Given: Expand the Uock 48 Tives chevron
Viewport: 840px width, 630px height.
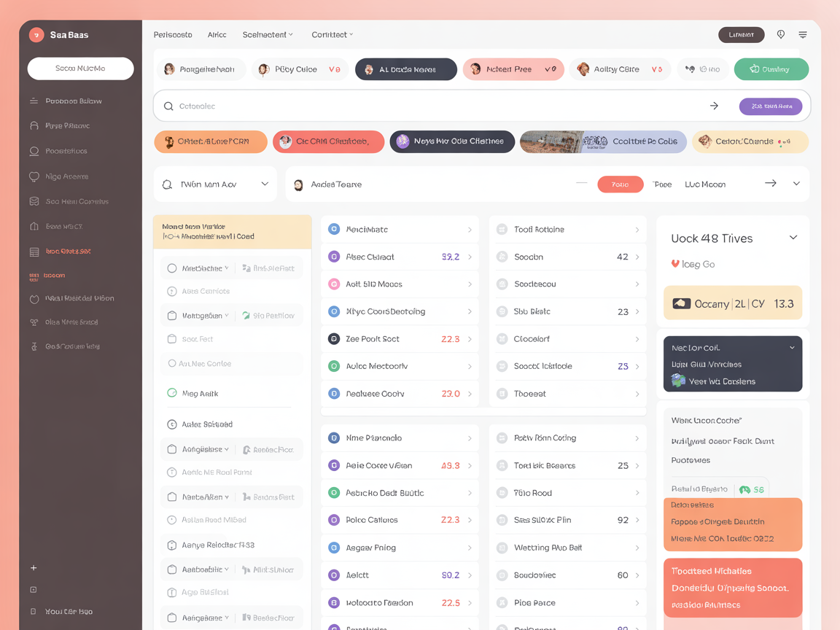Looking at the screenshot, I should pyautogui.click(x=793, y=237).
